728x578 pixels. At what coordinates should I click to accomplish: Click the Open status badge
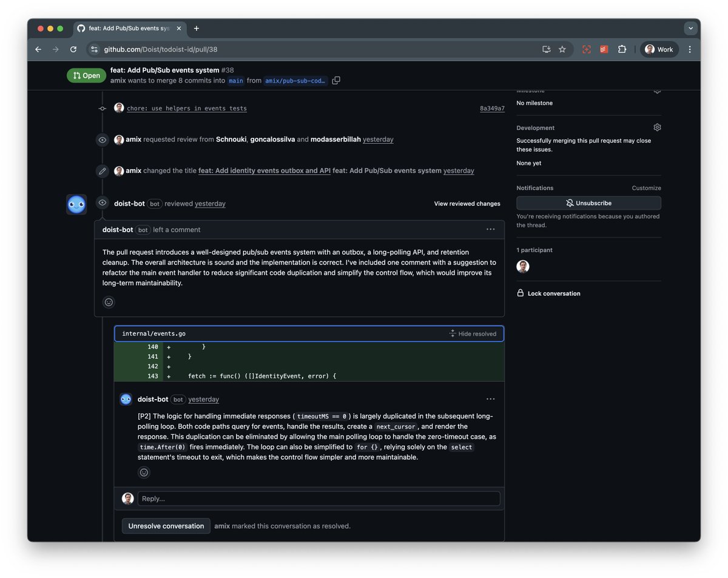pos(86,76)
